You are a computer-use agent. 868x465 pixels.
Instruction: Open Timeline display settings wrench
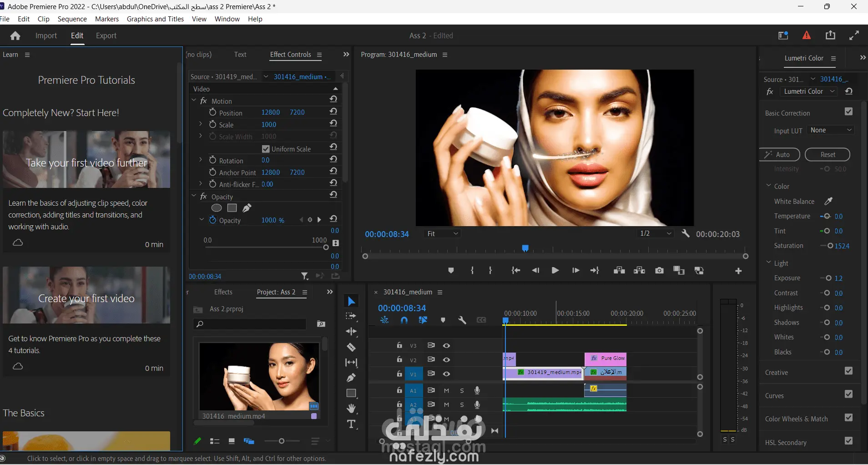coord(462,320)
